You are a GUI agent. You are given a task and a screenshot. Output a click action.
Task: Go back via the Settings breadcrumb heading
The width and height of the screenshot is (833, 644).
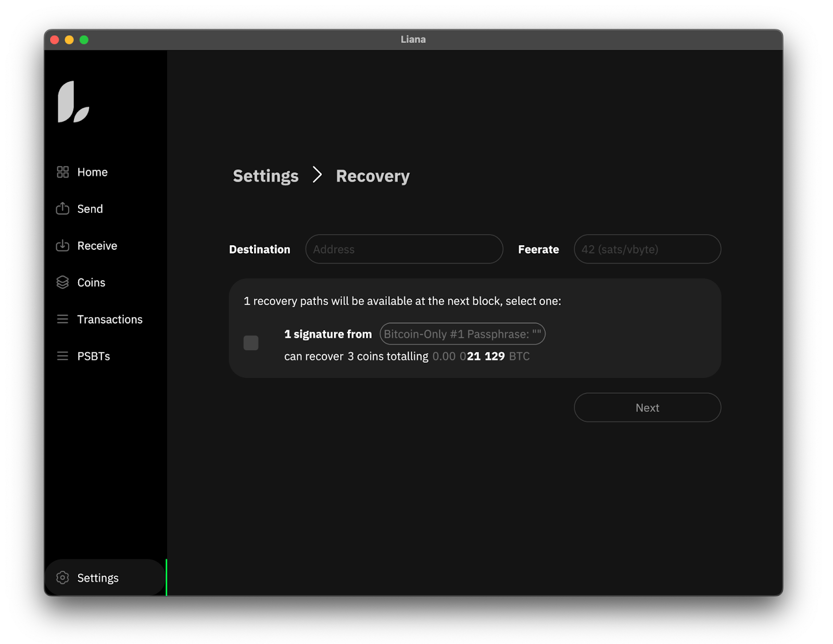point(266,176)
